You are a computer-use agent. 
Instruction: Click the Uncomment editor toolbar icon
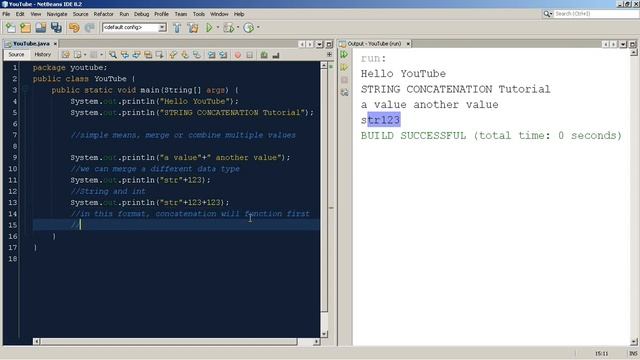click(x=276, y=55)
